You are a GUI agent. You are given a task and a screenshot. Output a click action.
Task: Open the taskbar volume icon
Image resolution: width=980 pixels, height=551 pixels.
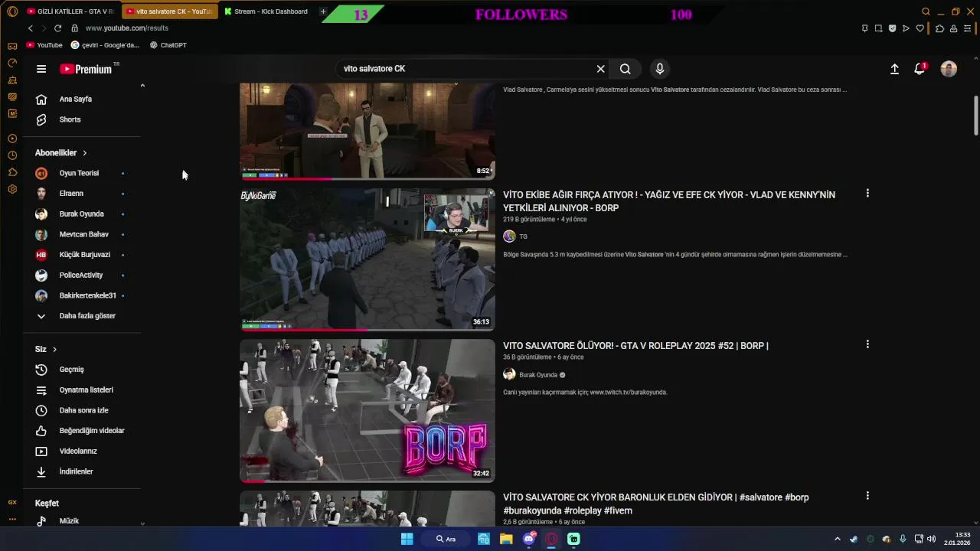point(931,539)
